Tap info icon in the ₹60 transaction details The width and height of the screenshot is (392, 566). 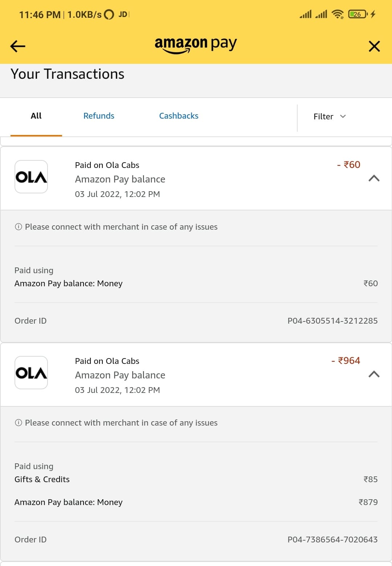(x=19, y=227)
